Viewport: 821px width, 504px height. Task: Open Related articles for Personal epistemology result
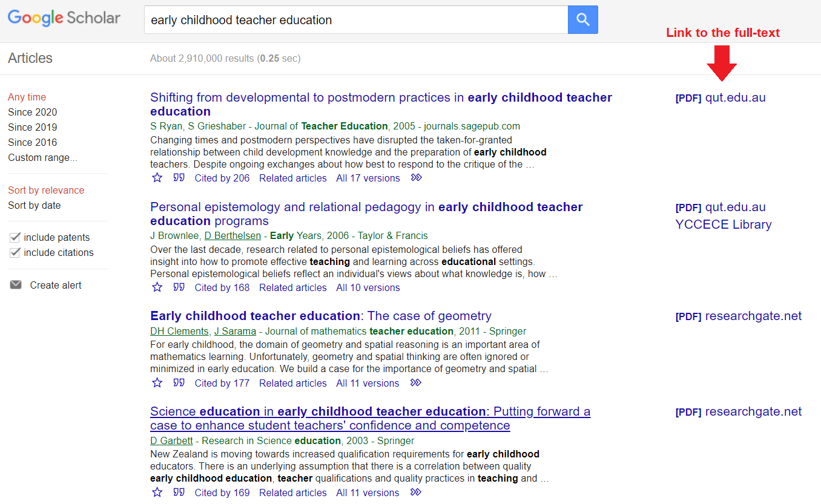point(293,287)
